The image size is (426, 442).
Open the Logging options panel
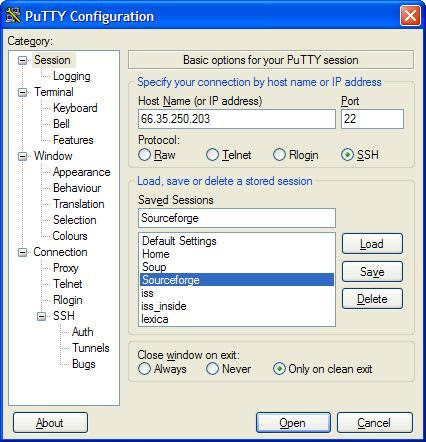(72, 76)
